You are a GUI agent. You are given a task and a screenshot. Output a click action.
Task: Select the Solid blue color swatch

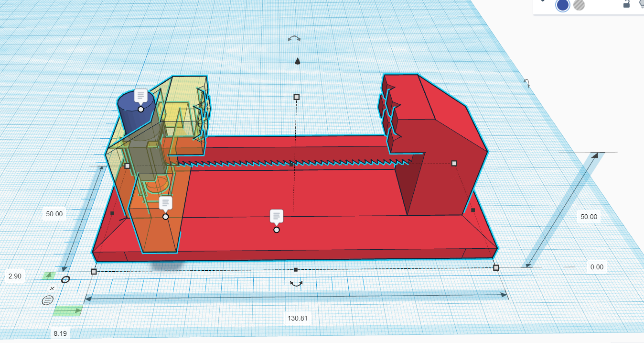click(563, 5)
